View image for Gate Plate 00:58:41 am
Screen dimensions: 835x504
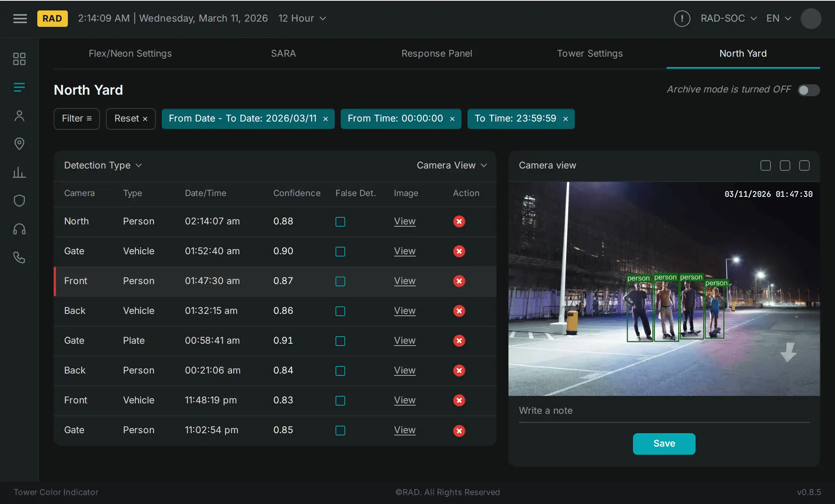(x=405, y=341)
